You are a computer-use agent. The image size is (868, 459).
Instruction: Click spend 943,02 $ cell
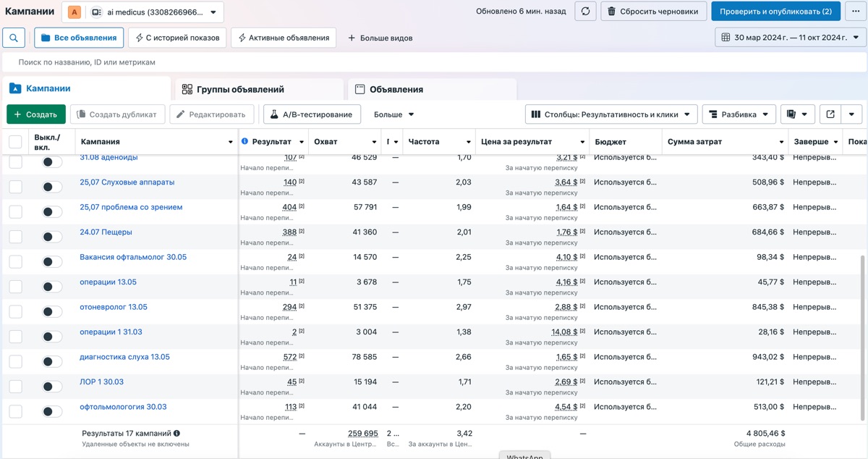pyautogui.click(x=768, y=357)
